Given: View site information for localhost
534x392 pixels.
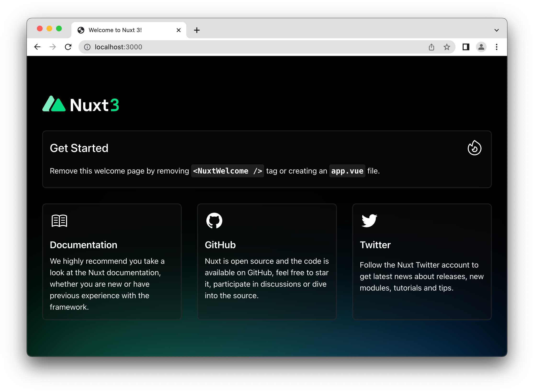Looking at the screenshot, I should [87, 47].
